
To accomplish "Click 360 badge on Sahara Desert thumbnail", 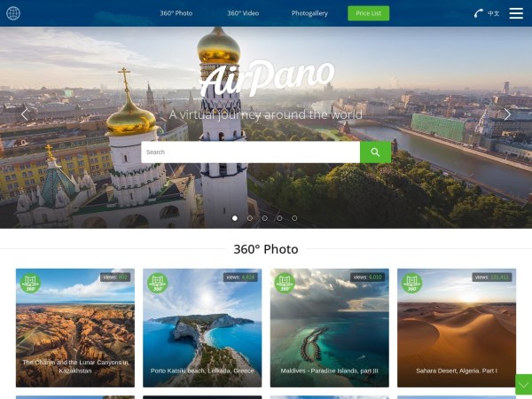I will (x=412, y=283).
